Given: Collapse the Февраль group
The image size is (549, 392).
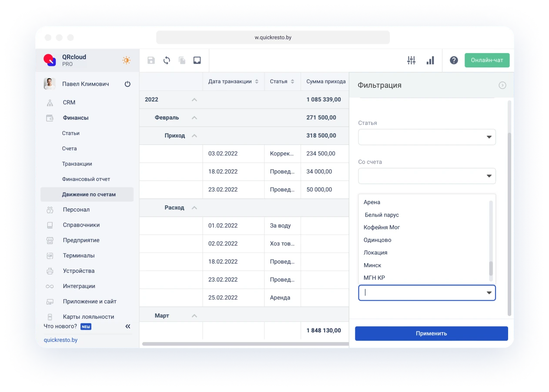Looking at the screenshot, I should [x=194, y=117].
